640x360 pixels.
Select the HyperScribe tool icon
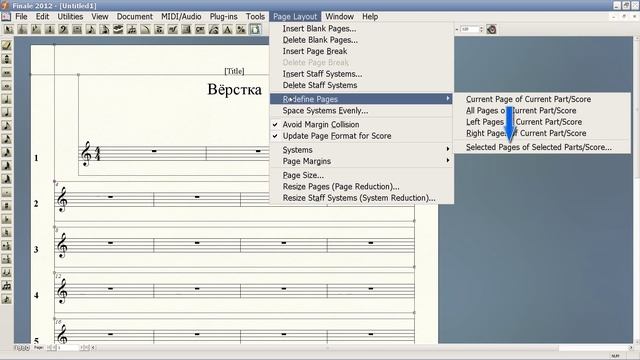point(118,29)
